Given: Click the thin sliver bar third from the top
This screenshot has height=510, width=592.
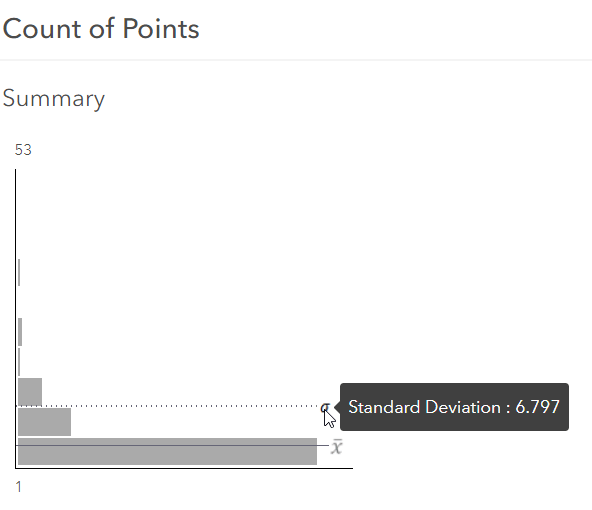Looking at the screenshot, I should (x=19, y=362).
